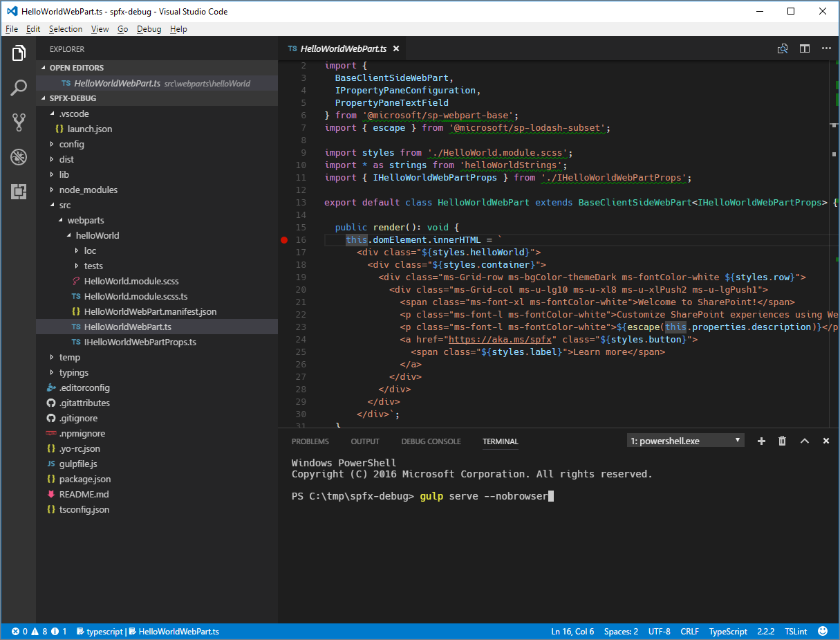This screenshot has height=640, width=840.
Task: Open feedback via the smiley status bar icon
Action: click(822, 631)
